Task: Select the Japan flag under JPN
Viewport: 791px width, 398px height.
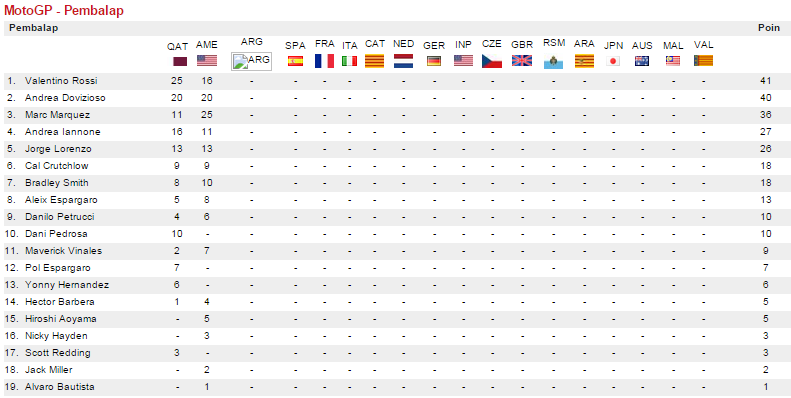Action: pos(613,62)
